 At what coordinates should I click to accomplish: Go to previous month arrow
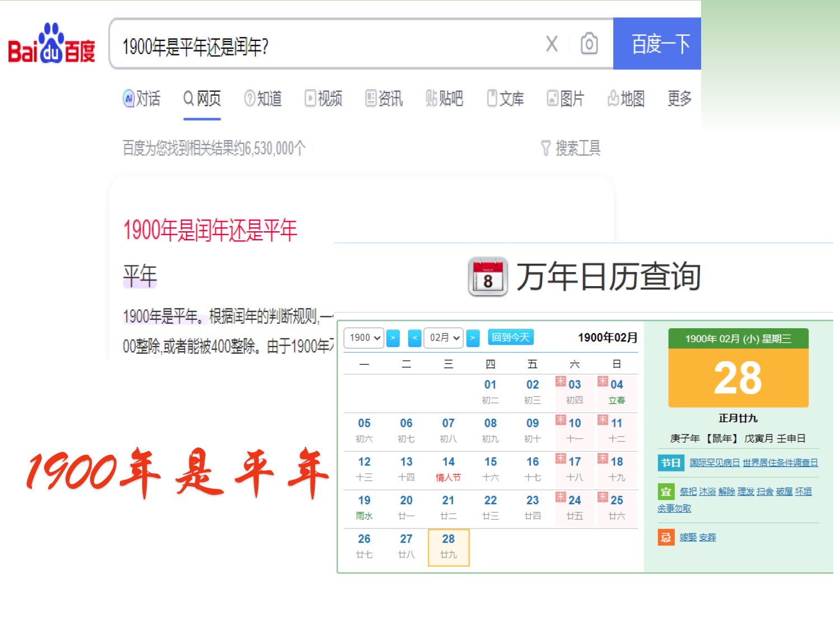pos(414,338)
